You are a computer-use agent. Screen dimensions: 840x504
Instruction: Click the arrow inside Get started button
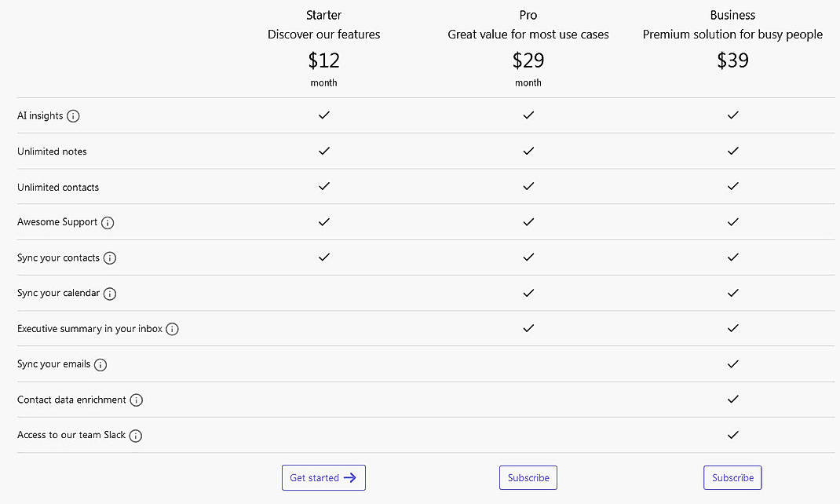[x=351, y=477]
